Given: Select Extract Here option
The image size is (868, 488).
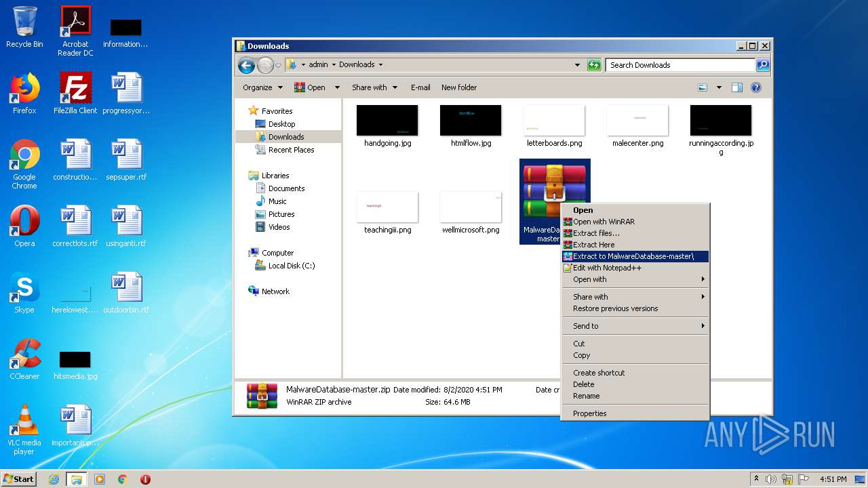Looking at the screenshot, I should (635, 245).
